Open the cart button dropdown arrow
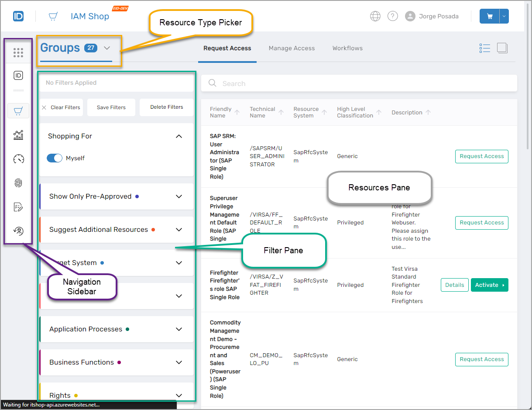 504,16
